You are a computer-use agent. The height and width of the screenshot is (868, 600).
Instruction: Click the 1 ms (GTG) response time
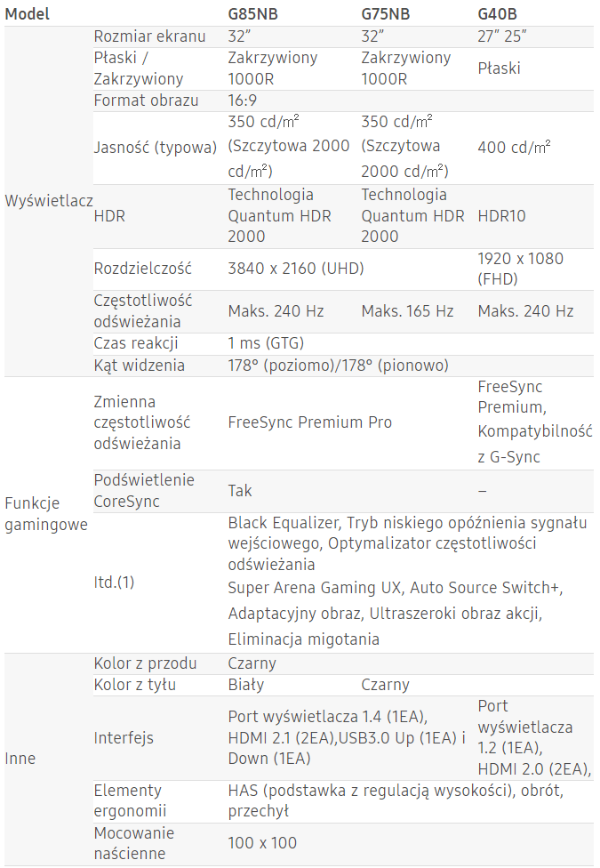click(x=267, y=343)
